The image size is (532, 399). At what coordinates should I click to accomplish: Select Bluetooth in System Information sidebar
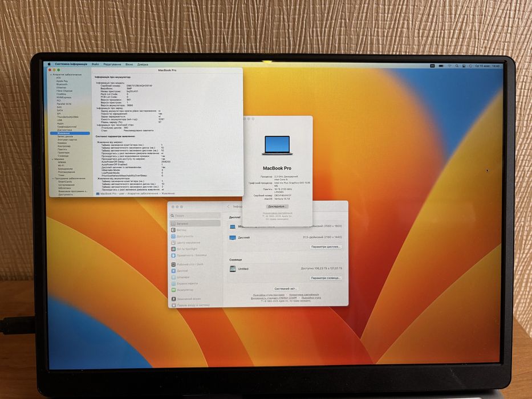click(62, 84)
